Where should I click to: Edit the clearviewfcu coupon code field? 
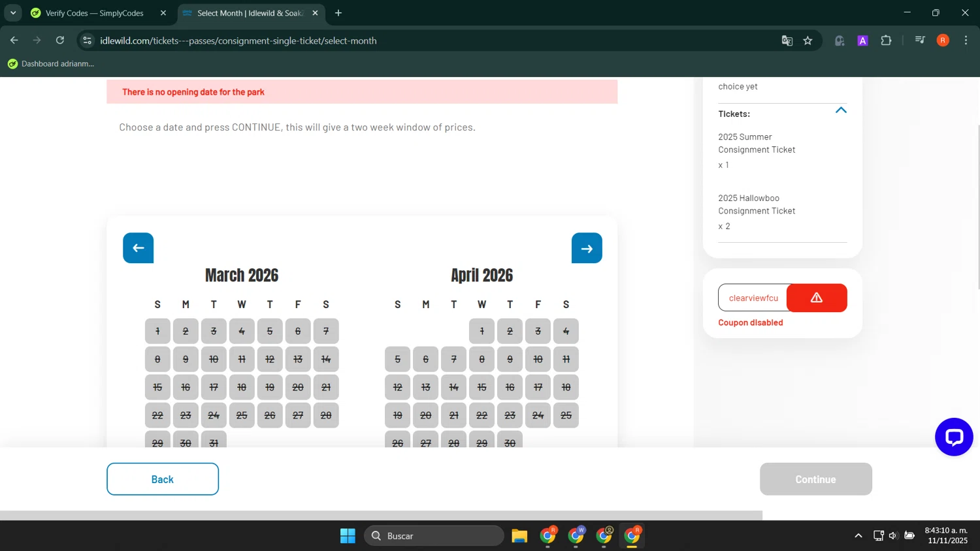tap(753, 298)
